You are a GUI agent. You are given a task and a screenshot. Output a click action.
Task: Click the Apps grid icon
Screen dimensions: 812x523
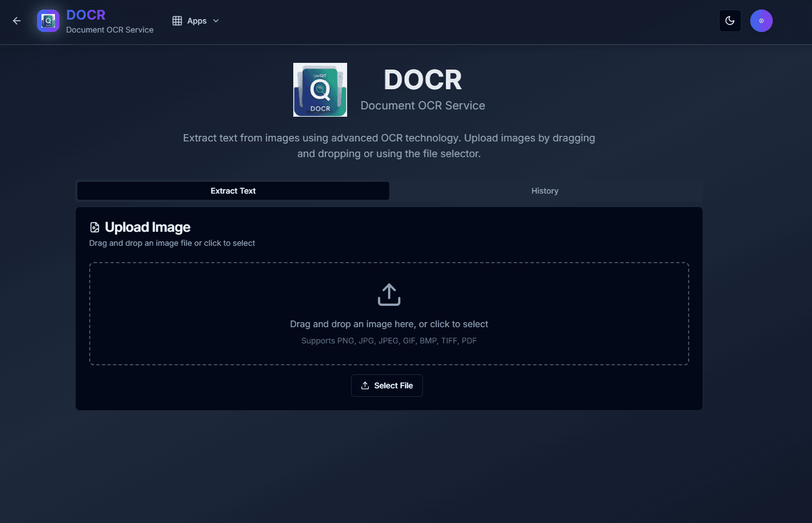coord(177,21)
